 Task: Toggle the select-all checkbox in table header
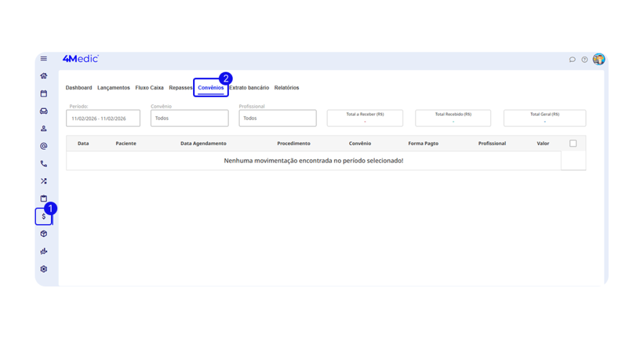tap(573, 144)
